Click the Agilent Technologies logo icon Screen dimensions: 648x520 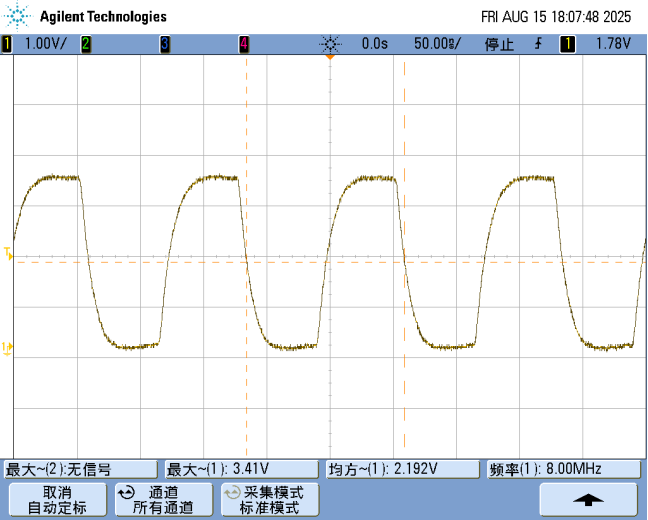[x=20, y=16]
